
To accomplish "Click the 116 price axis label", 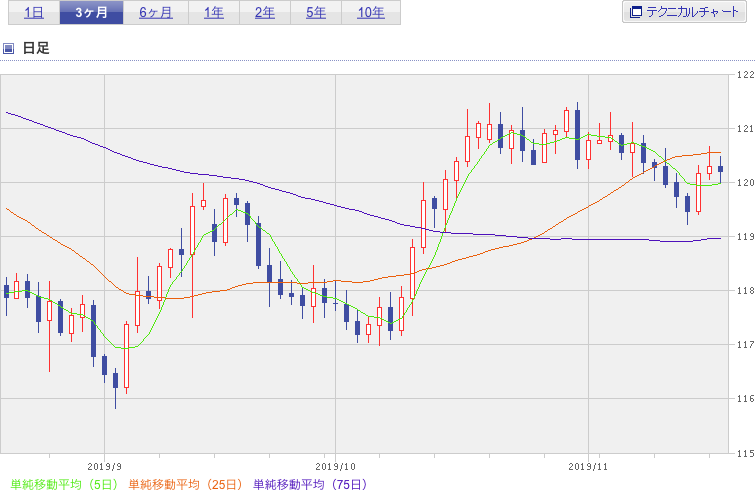I will (745, 399).
